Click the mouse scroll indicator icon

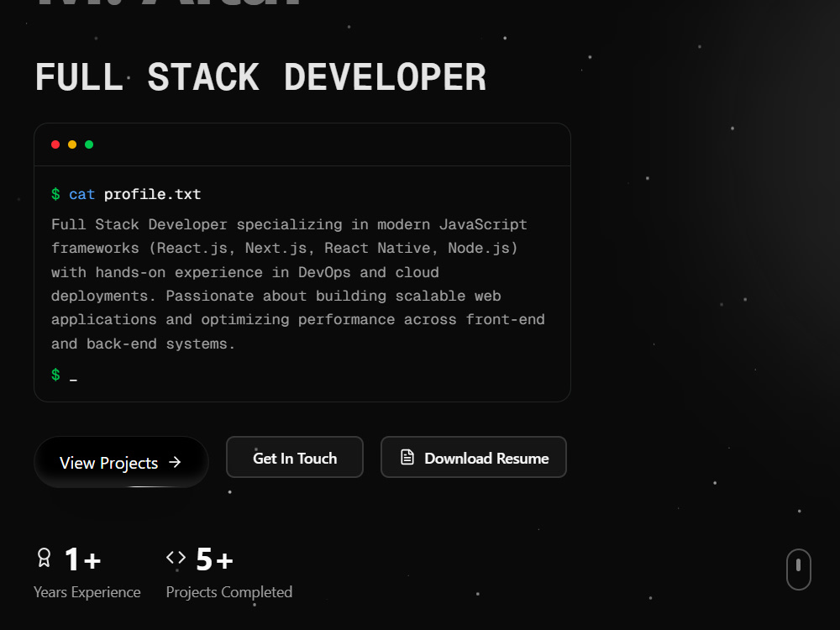tap(798, 569)
